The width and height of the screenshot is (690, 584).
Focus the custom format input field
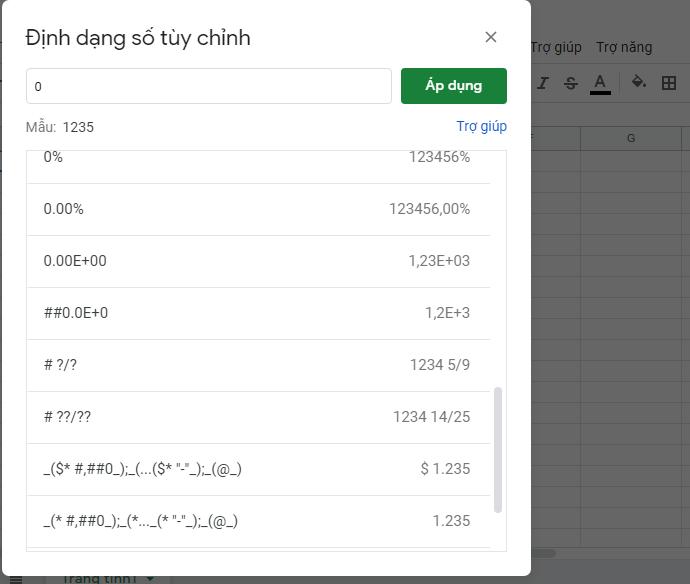click(x=209, y=86)
